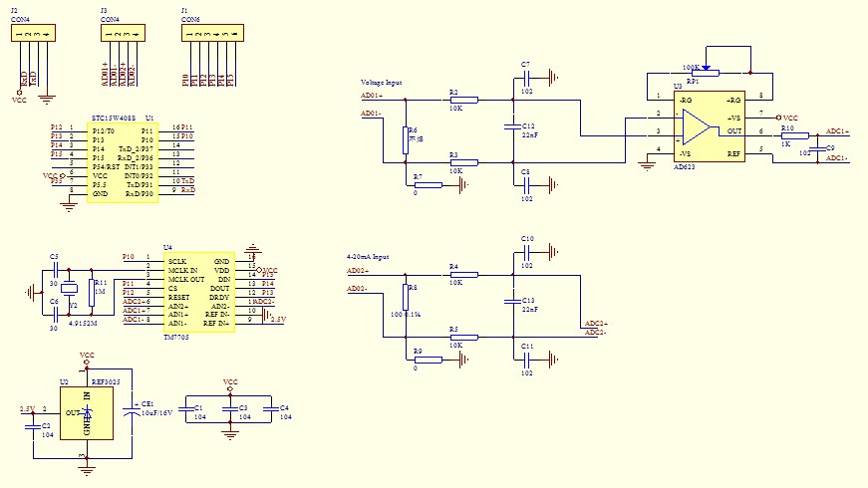The width and height of the screenshot is (868, 488).
Task: Select the "P54/RST" pin label on U1
Action: pyautogui.click(x=107, y=167)
